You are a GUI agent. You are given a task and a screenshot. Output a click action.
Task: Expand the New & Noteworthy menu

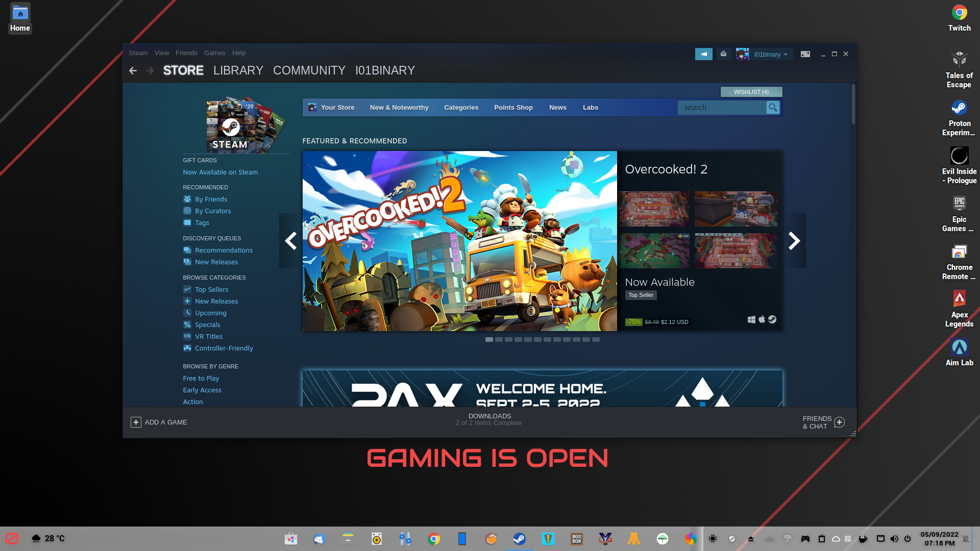(399, 108)
